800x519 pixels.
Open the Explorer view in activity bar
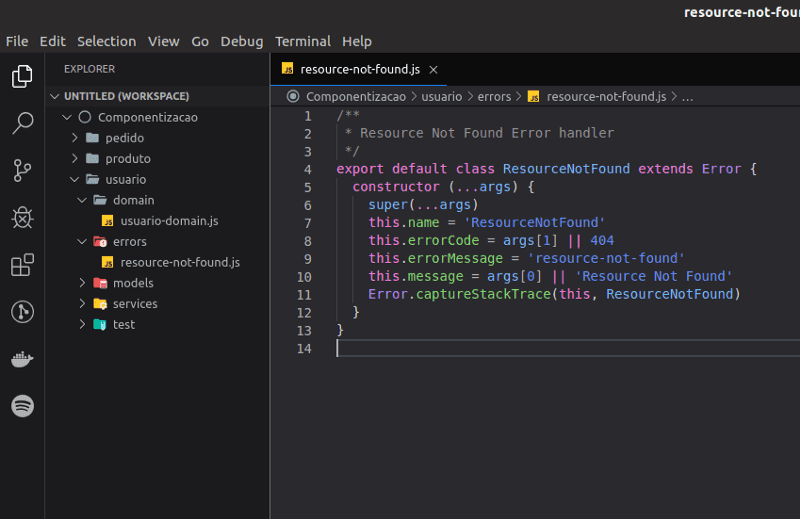pos(22,76)
